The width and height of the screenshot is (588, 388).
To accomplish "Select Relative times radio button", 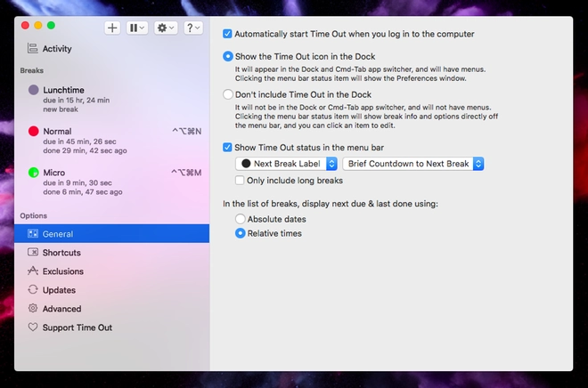I will click(x=240, y=233).
